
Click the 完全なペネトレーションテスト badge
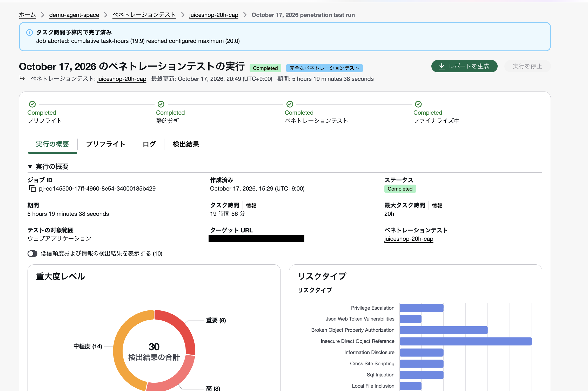(x=324, y=68)
